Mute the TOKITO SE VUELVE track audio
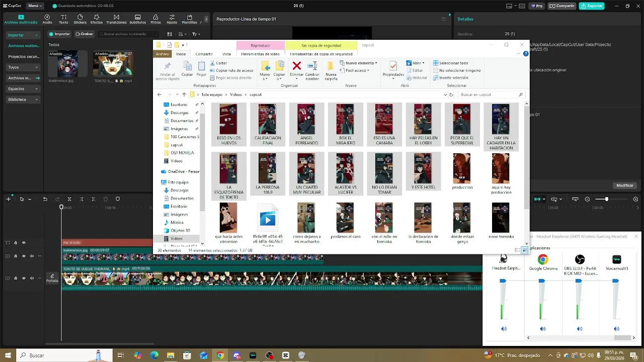Screen dimensions: 644x362 (32, 278)
